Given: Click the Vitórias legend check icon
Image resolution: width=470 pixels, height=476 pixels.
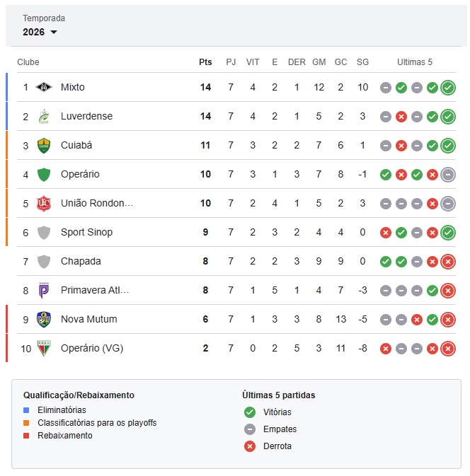Looking at the screenshot, I should pyautogui.click(x=249, y=412).
